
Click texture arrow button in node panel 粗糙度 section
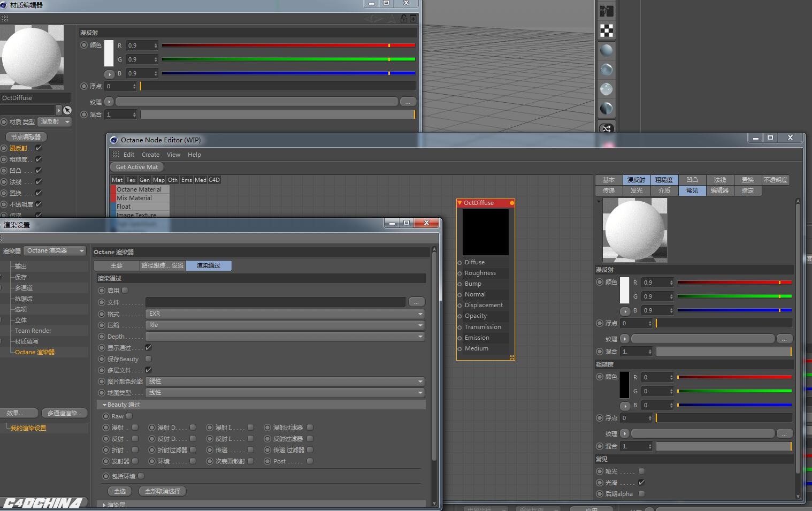click(x=625, y=433)
